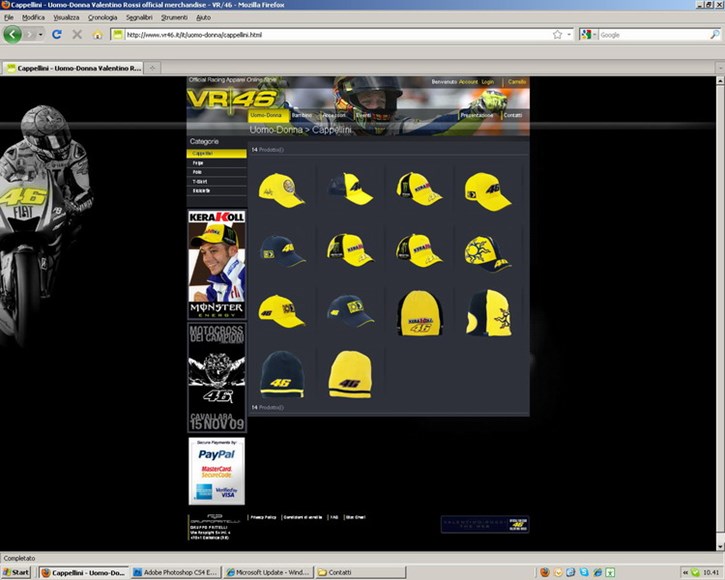Open the Carrello shopping cart link
This screenshot has height=580, width=725.
click(x=517, y=82)
